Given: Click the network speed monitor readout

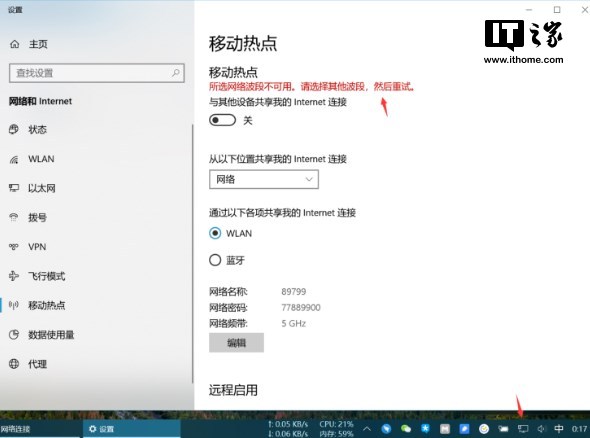Looking at the screenshot, I should click(288, 429).
